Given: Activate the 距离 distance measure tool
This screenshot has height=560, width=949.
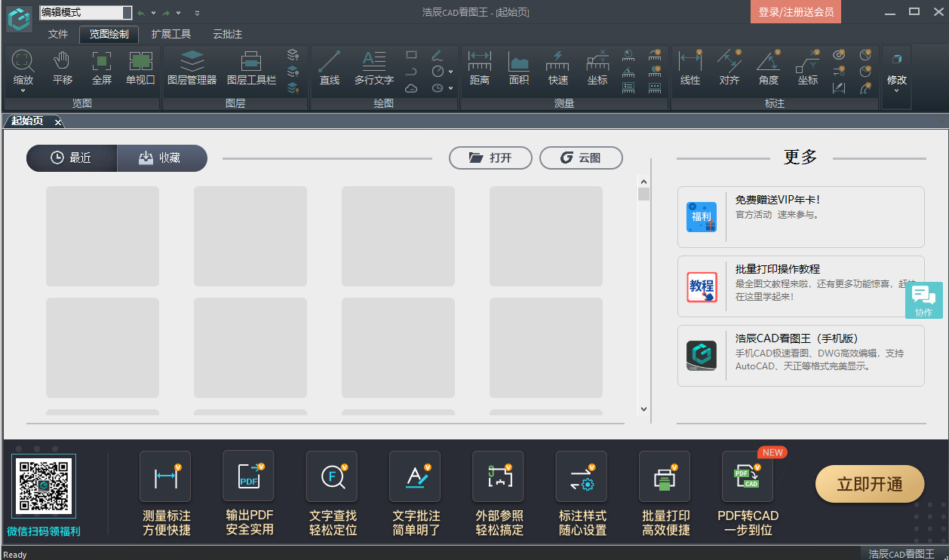Looking at the screenshot, I should tap(480, 69).
